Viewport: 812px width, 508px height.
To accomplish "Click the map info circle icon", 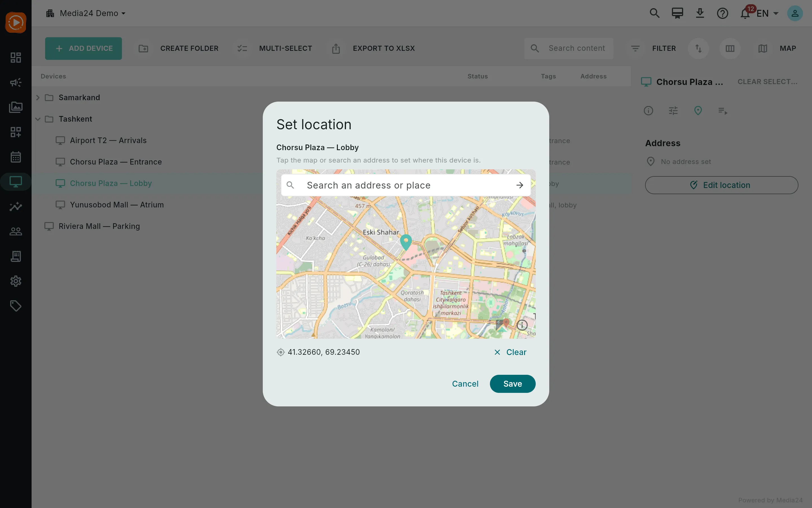I will point(522,325).
